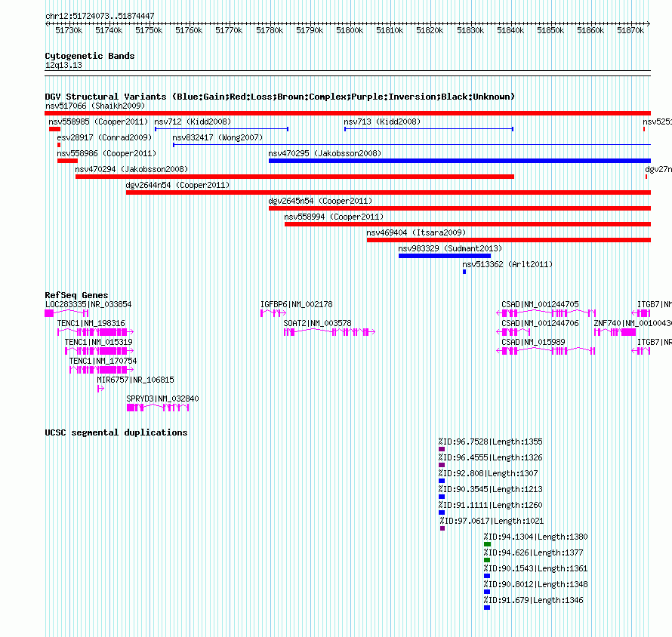The image size is (672, 637).
Task: Click the nsv517066 (Shaikh2009) variant label
Action: pyautogui.click(x=95, y=106)
